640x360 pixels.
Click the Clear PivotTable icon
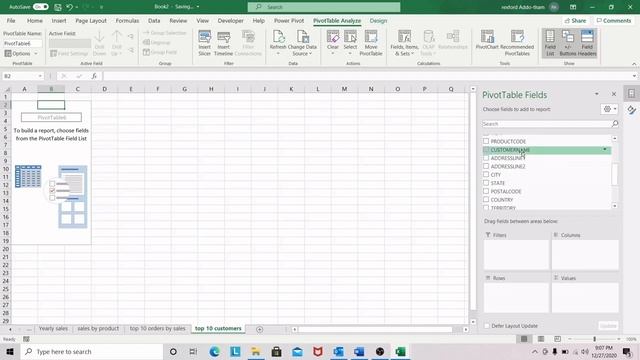pyautogui.click(x=333, y=43)
